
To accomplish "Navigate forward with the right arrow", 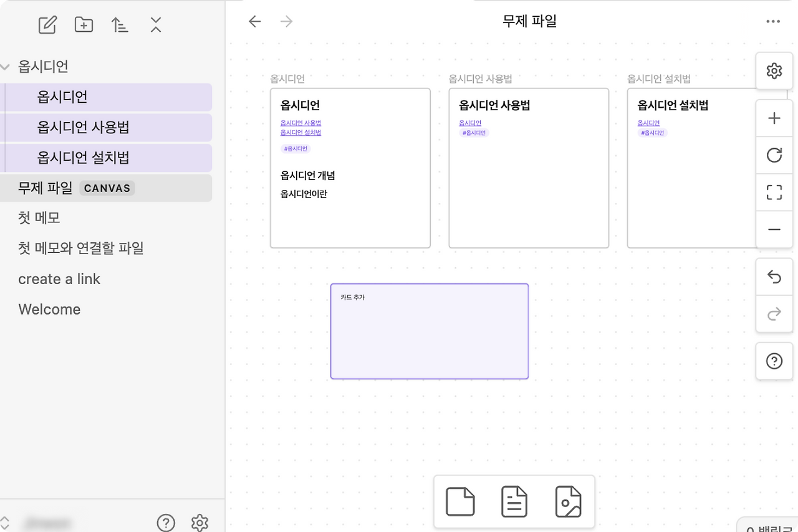I will point(287,22).
